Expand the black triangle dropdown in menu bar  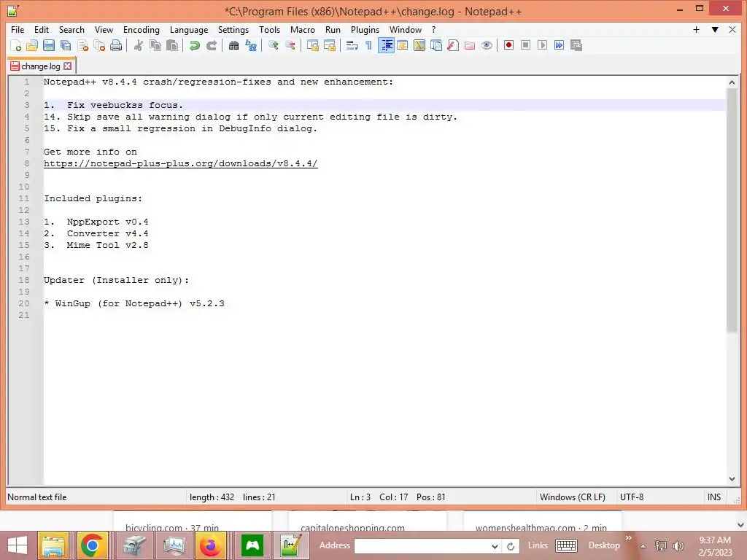coord(715,29)
